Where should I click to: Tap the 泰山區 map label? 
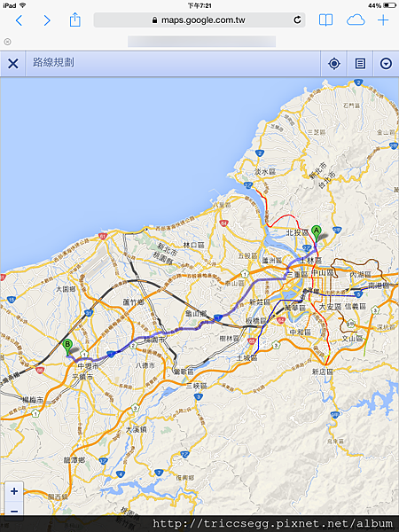point(235,284)
